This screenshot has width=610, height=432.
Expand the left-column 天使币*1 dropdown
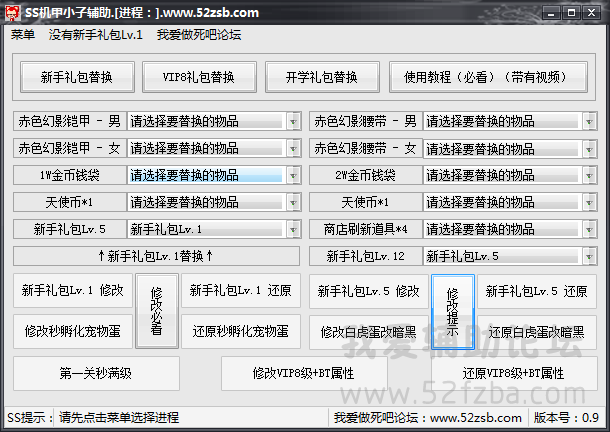pyautogui.click(x=293, y=202)
